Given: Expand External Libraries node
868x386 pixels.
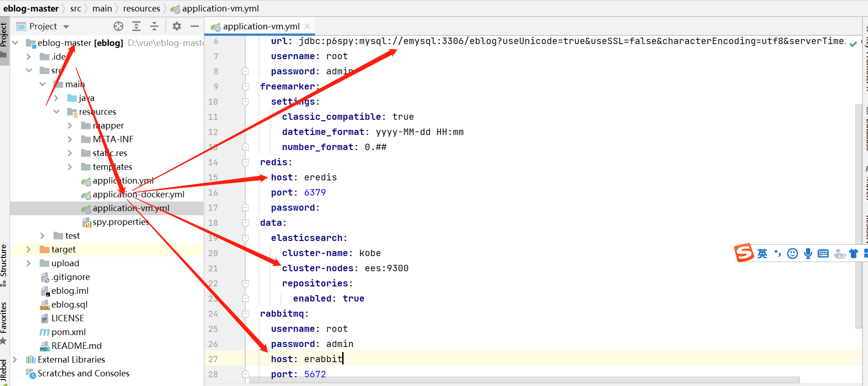Looking at the screenshot, I should click(x=15, y=359).
